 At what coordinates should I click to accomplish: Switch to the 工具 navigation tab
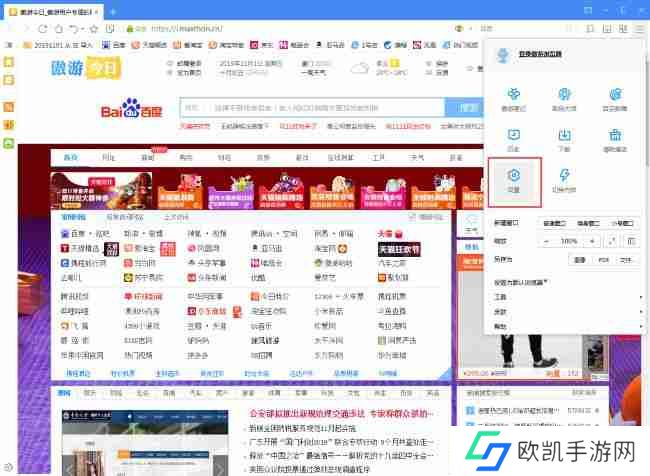[x=378, y=158]
